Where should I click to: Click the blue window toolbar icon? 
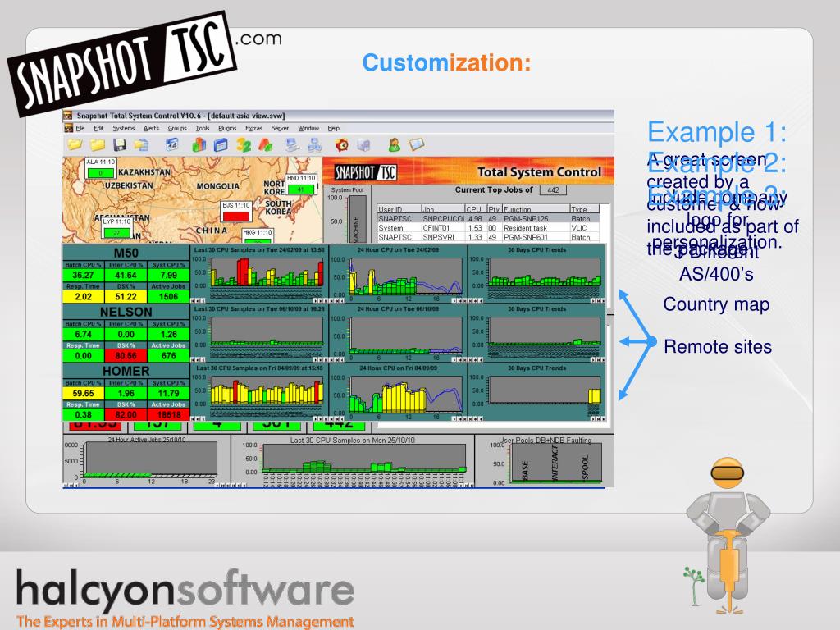click(221, 144)
